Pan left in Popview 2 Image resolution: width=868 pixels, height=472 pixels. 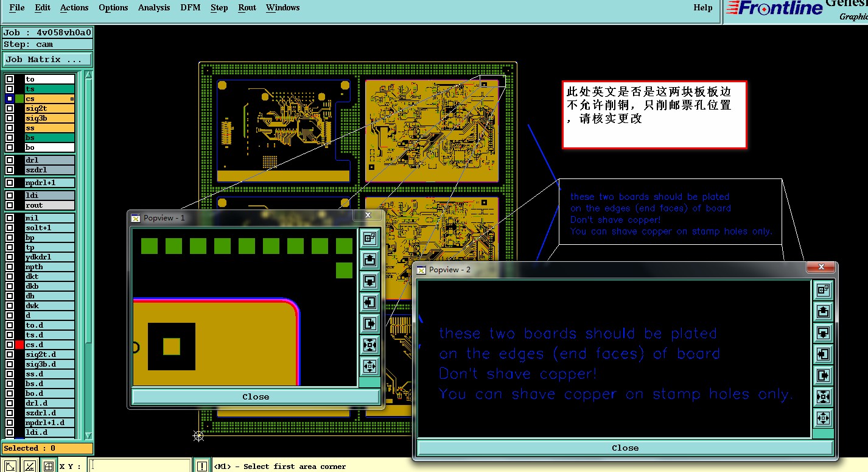click(823, 354)
